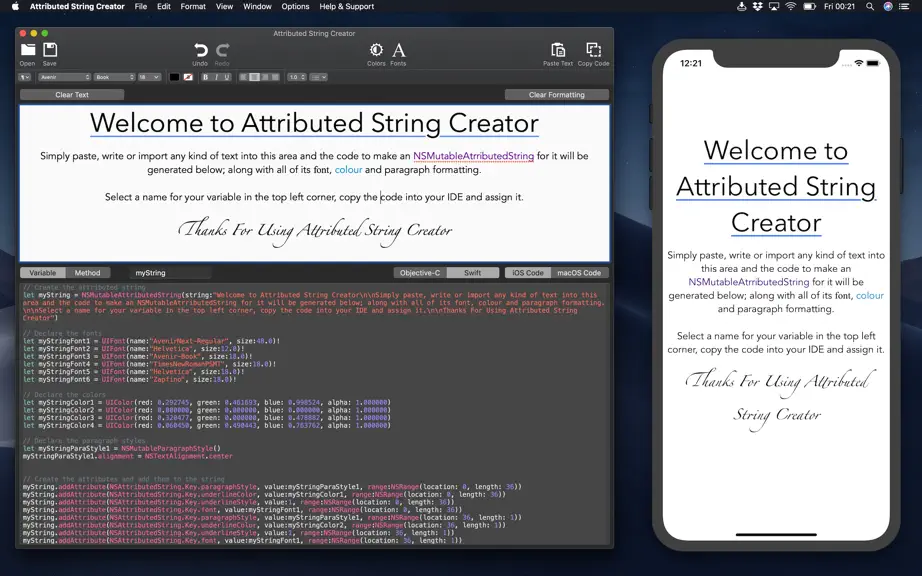The height and width of the screenshot is (576, 922).
Task: Click the Copy Code icon
Action: click(593, 51)
